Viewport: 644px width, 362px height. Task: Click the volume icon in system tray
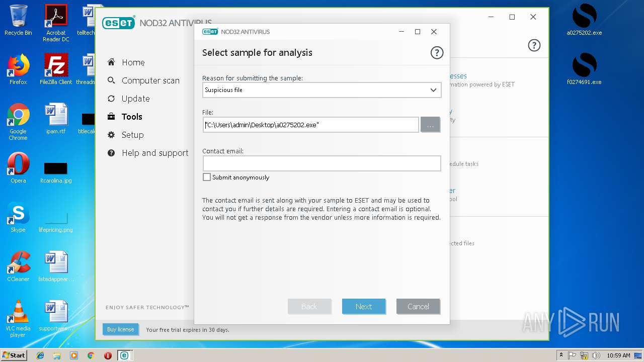[596, 355]
